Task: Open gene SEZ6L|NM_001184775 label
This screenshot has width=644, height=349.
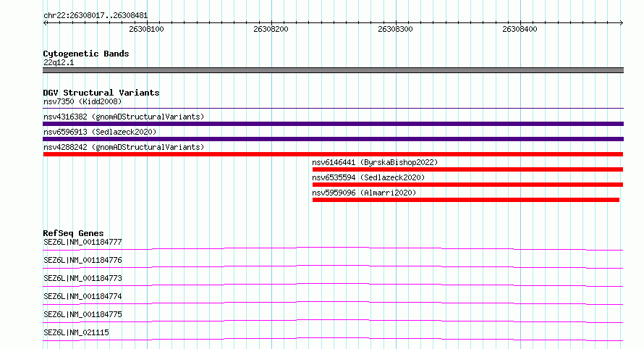Action: tap(82, 314)
